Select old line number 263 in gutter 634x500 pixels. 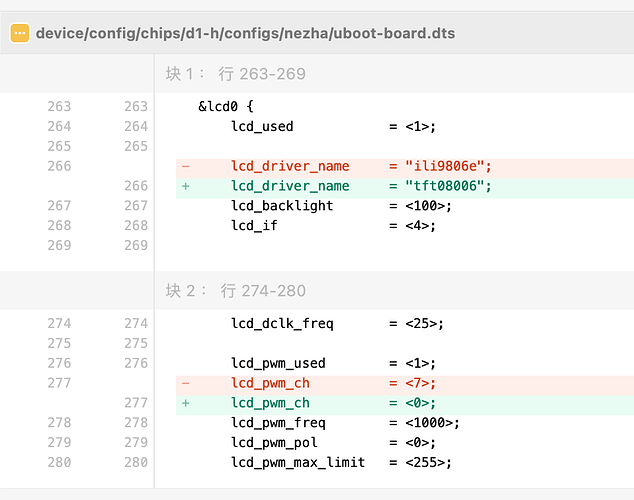[59, 107]
